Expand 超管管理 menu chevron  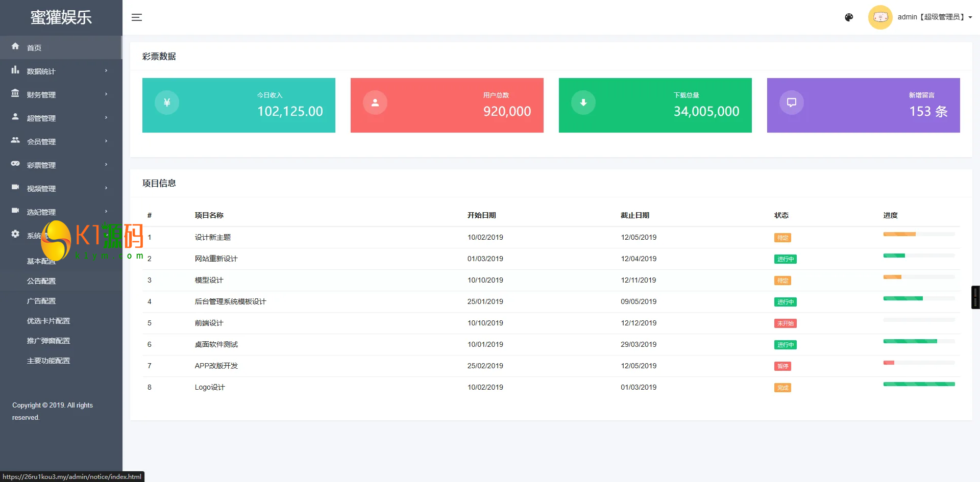click(106, 117)
